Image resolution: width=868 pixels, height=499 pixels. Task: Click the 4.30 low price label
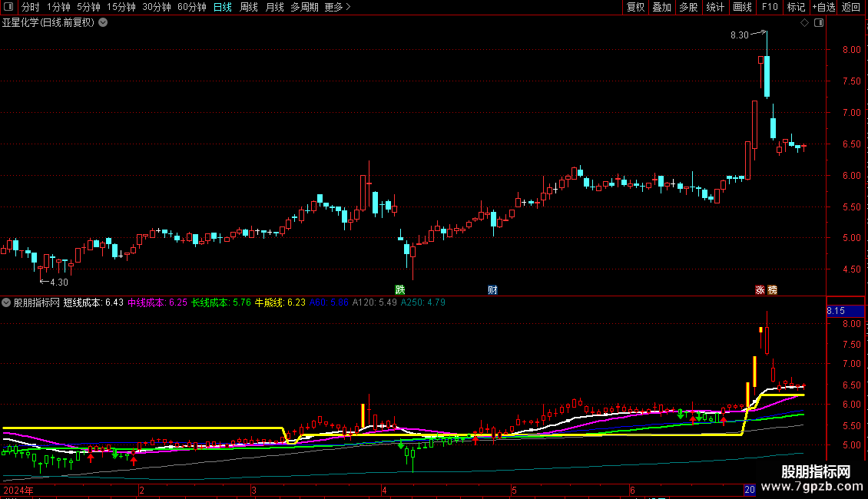pos(59,283)
